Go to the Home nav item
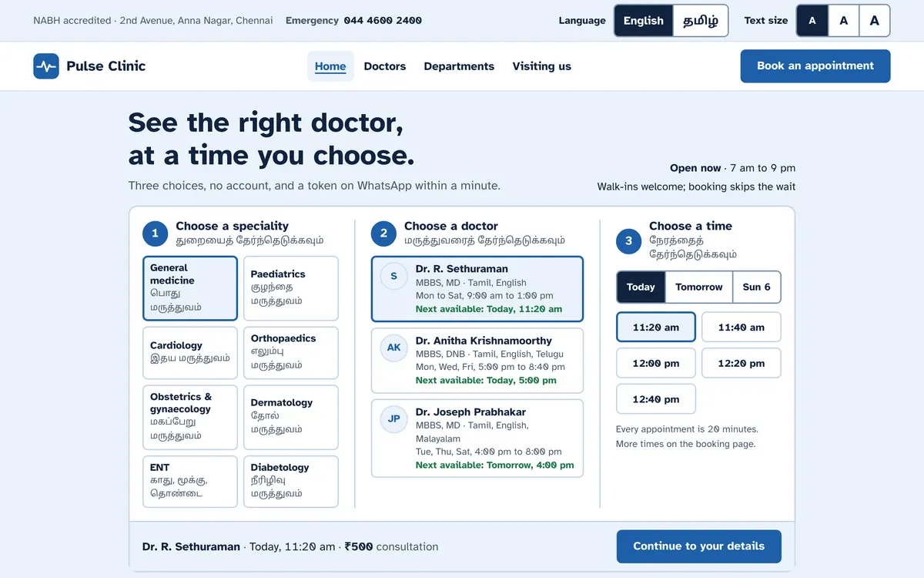This screenshot has width=924, height=578. tap(330, 66)
